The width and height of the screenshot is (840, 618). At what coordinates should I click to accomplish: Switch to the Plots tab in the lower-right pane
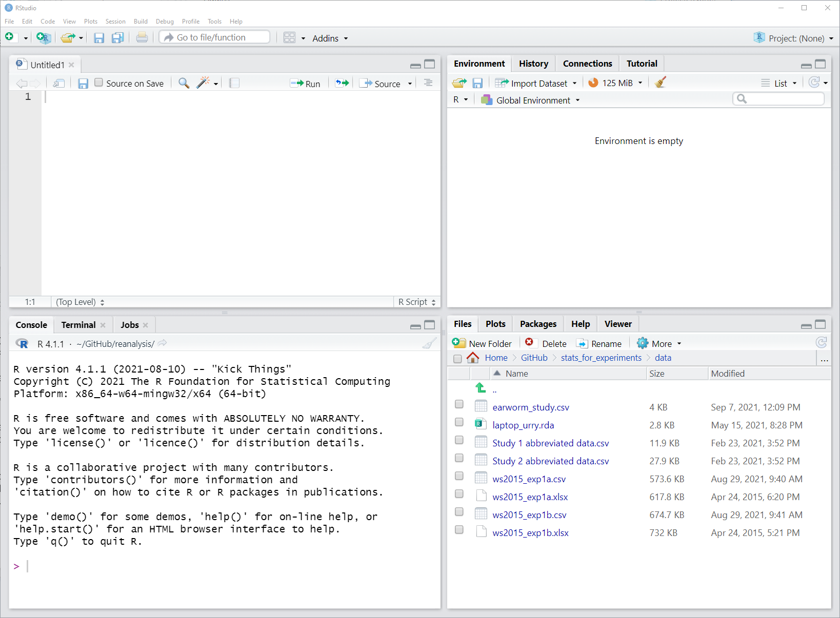[x=495, y=324]
